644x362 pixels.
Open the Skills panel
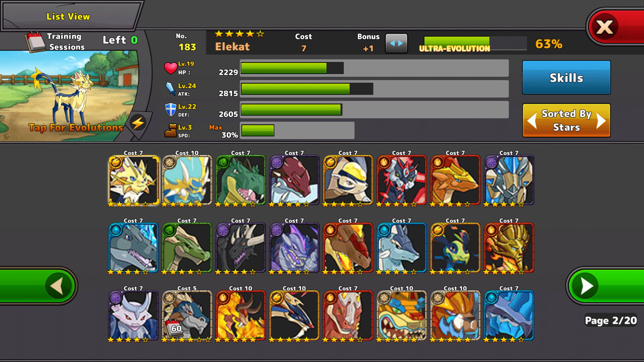tap(567, 78)
